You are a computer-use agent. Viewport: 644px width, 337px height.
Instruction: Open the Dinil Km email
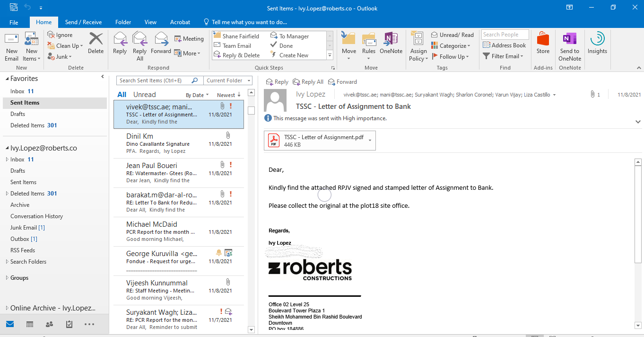pos(179,143)
